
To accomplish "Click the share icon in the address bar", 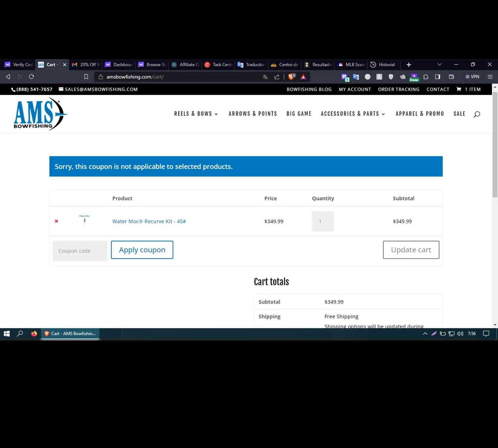I will [x=277, y=77].
